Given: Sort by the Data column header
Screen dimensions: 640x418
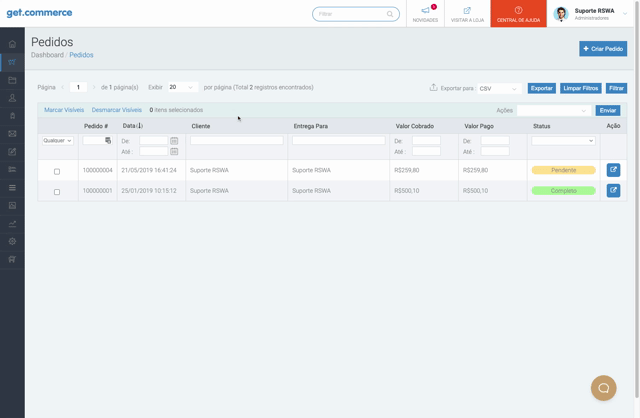Looking at the screenshot, I should 133,126.
